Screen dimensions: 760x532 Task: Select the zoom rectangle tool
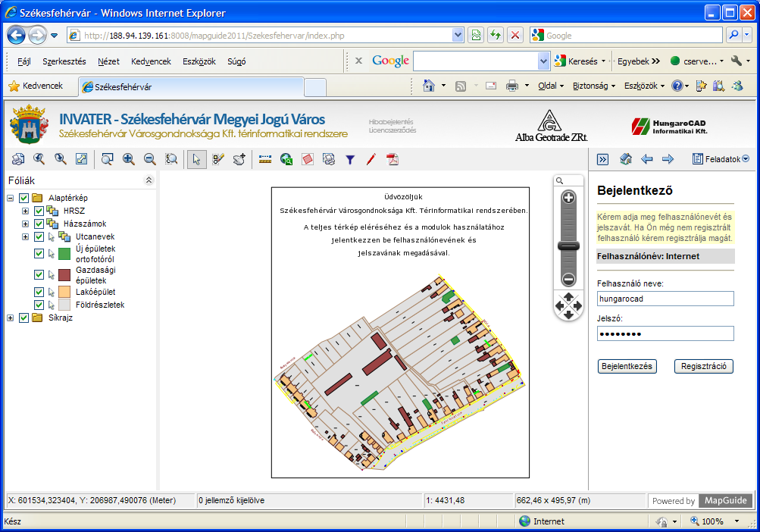click(107, 159)
